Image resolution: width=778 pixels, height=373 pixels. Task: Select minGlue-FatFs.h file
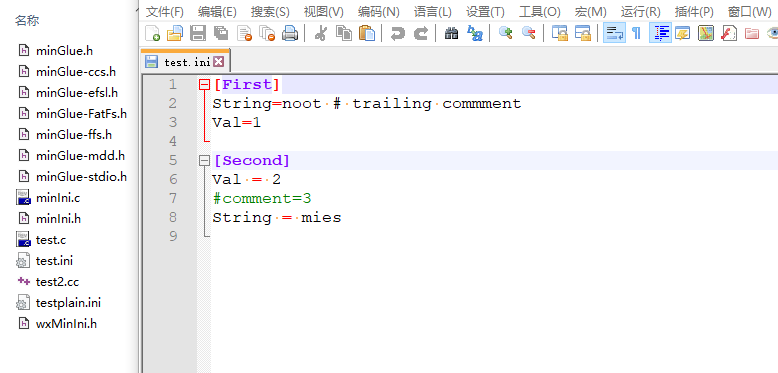81,114
